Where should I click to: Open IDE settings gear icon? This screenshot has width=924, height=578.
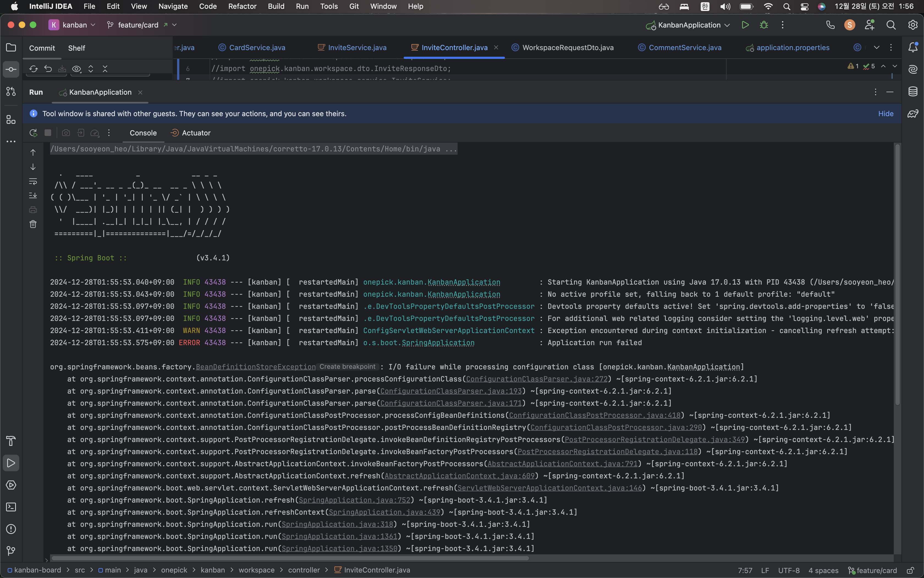913,25
